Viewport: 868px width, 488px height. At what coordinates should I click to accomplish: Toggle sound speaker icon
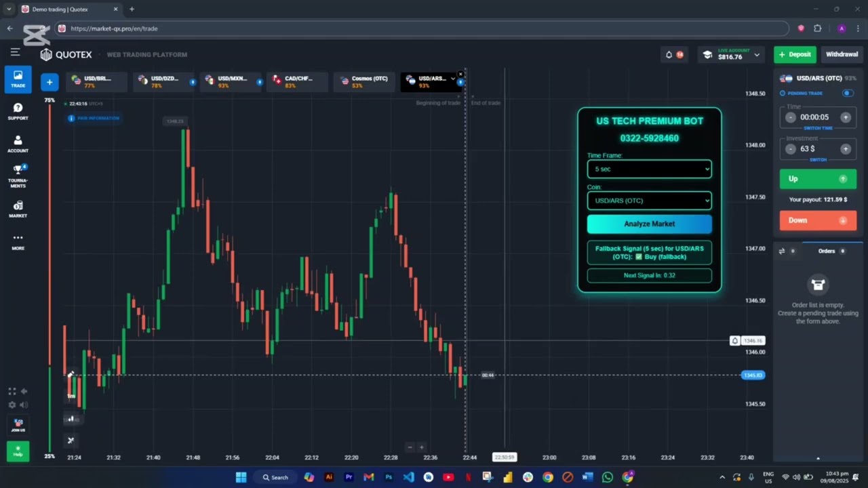(24, 405)
